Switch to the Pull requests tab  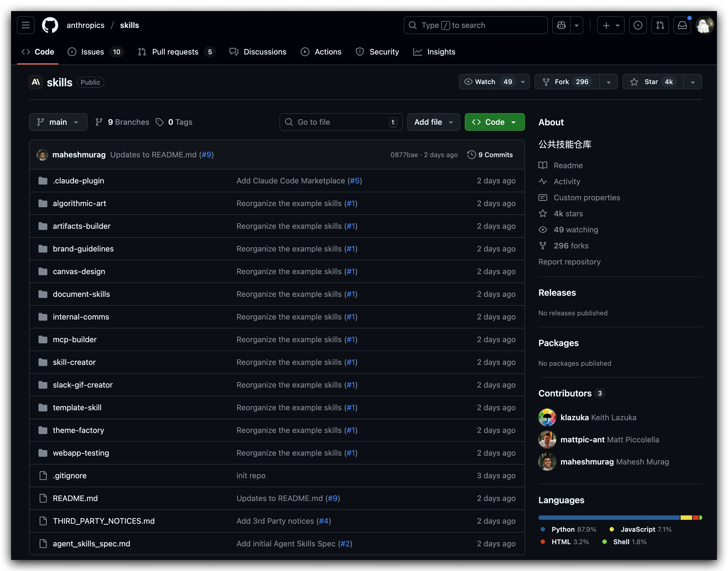(175, 52)
